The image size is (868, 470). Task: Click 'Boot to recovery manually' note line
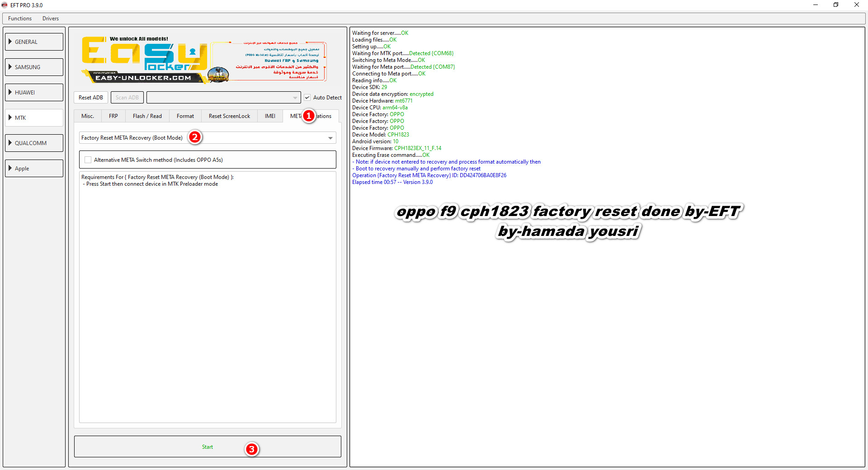click(x=416, y=169)
